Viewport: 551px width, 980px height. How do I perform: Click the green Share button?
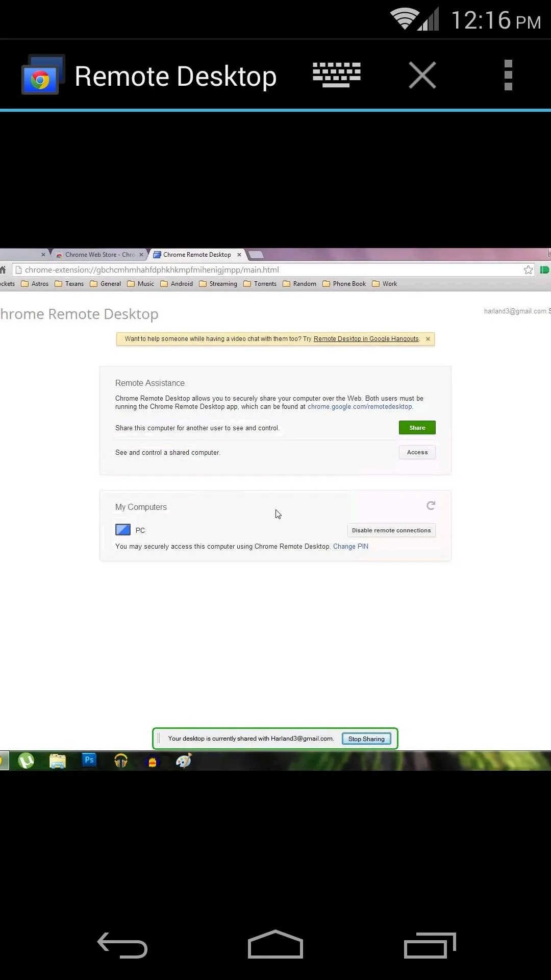(417, 428)
